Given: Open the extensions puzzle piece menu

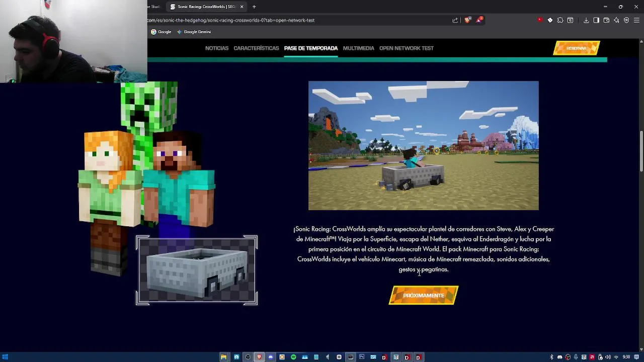Looking at the screenshot, I should (560, 20).
